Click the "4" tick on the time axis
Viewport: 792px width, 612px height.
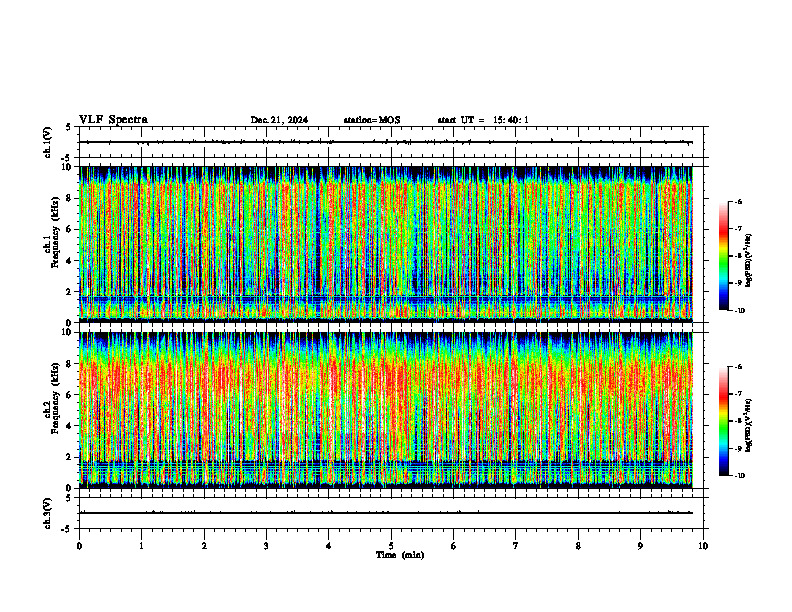coord(329,546)
